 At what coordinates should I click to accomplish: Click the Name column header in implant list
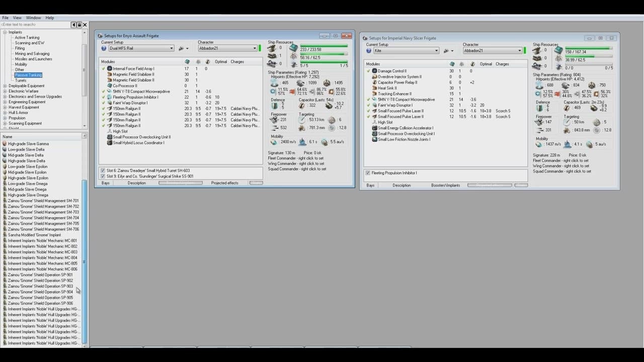(x=41, y=137)
